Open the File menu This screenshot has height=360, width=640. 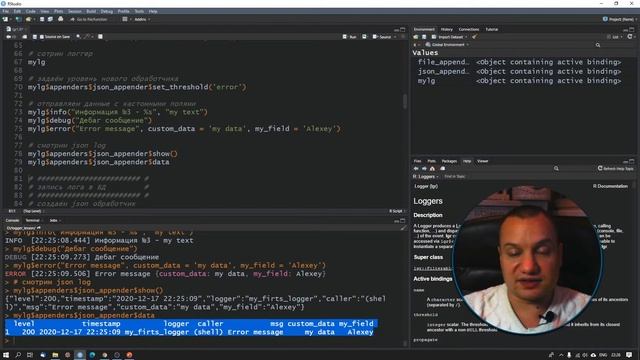point(5,11)
